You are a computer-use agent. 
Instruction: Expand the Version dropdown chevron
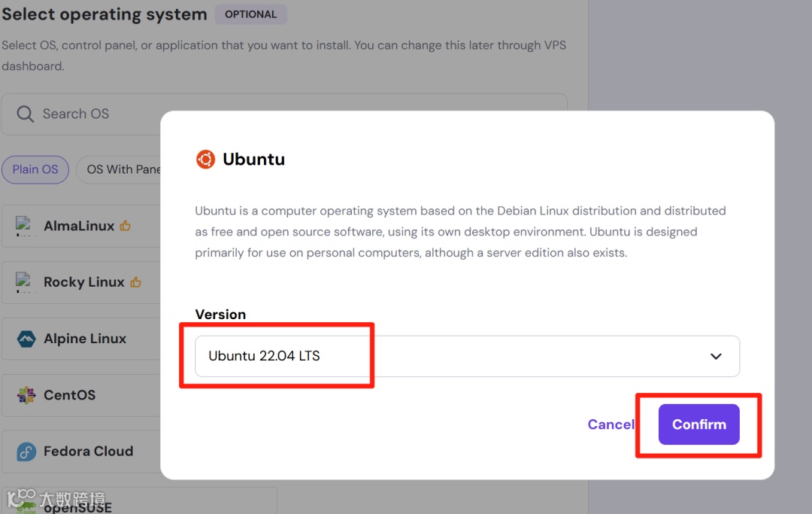click(716, 357)
